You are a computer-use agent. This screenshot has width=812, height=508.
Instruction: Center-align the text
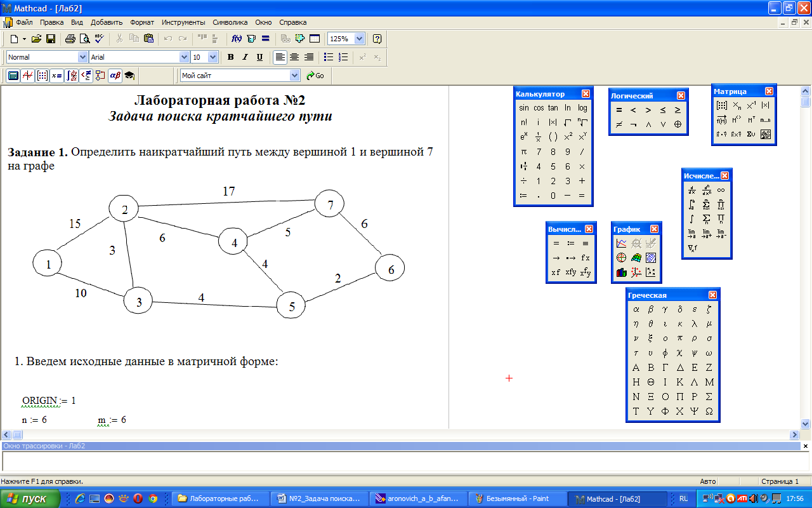click(294, 57)
